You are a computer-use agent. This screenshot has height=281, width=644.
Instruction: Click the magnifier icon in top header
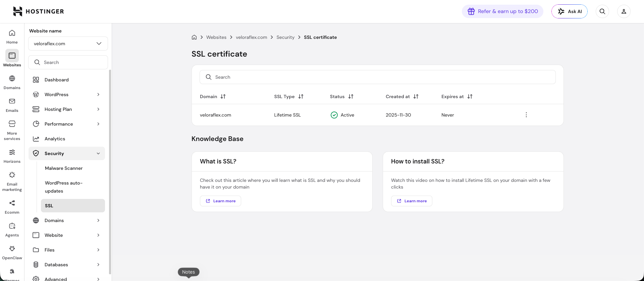click(602, 11)
